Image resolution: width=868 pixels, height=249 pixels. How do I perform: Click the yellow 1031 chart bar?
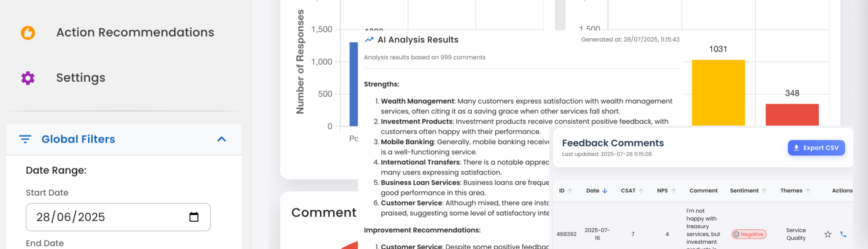[x=718, y=93]
